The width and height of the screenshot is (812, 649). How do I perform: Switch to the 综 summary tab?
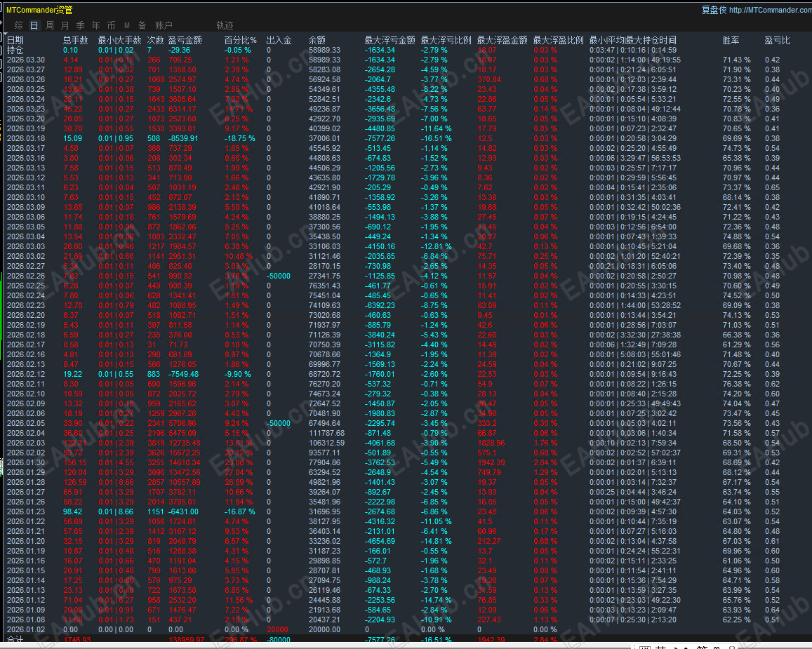click(x=19, y=25)
